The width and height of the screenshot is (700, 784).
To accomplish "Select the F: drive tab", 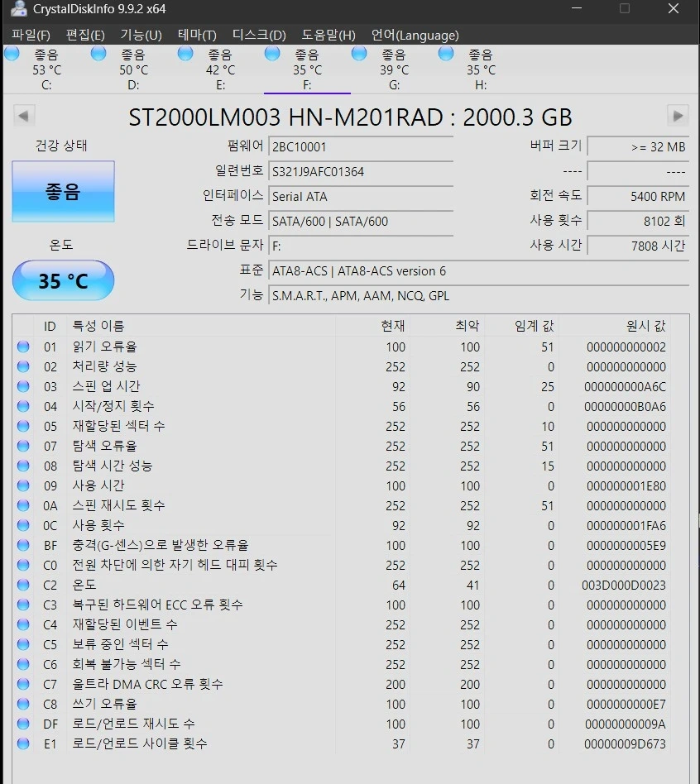I will pyautogui.click(x=307, y=69).
